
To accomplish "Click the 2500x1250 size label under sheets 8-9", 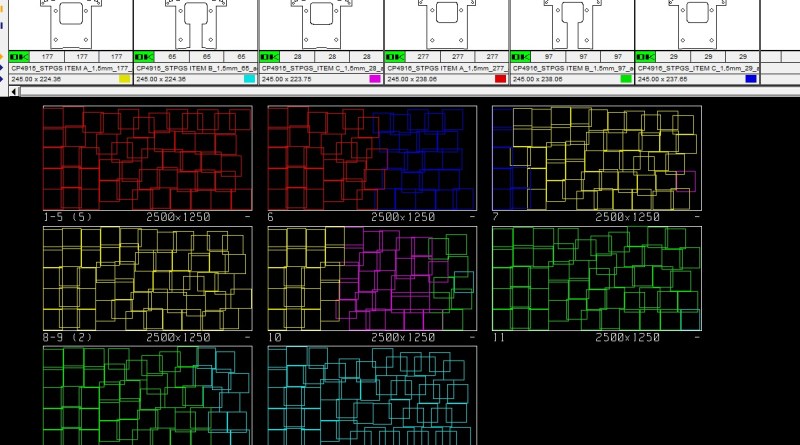I will coord(178,337).
